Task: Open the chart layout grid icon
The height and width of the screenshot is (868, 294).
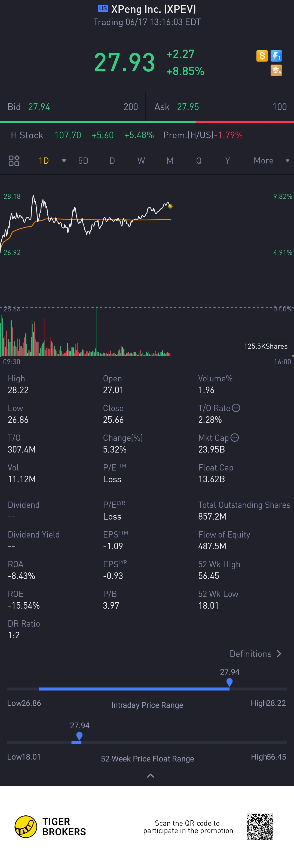Action: [x=14, y=161]
